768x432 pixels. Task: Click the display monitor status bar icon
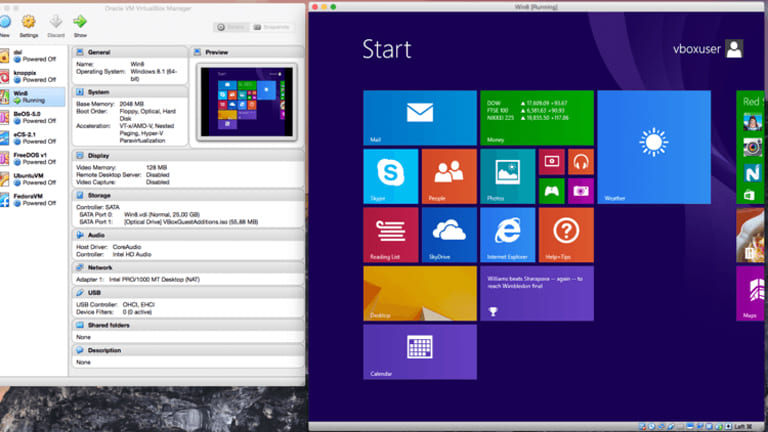[690, 426]
